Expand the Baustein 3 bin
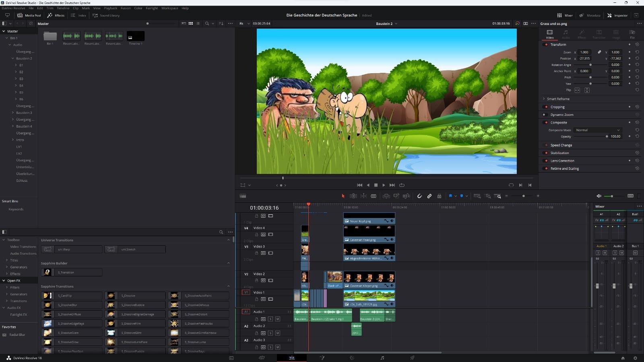The image size is (644, 362). point(13,113)
